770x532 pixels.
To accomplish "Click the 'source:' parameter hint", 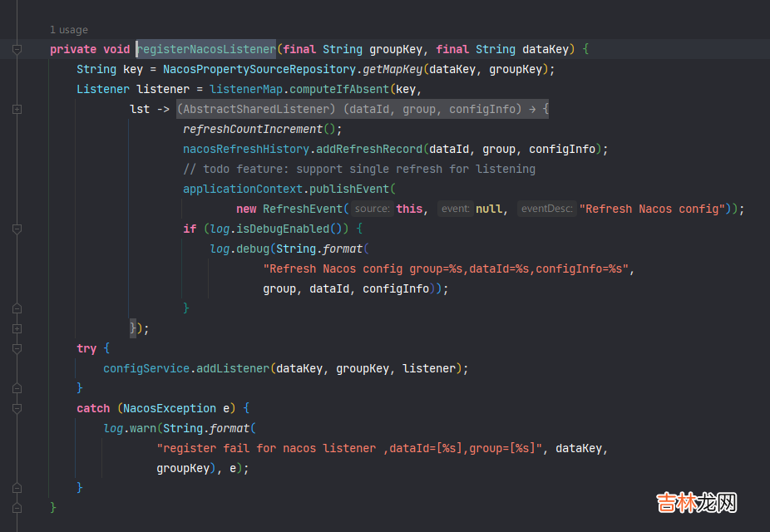I will (x=371, y=209).
